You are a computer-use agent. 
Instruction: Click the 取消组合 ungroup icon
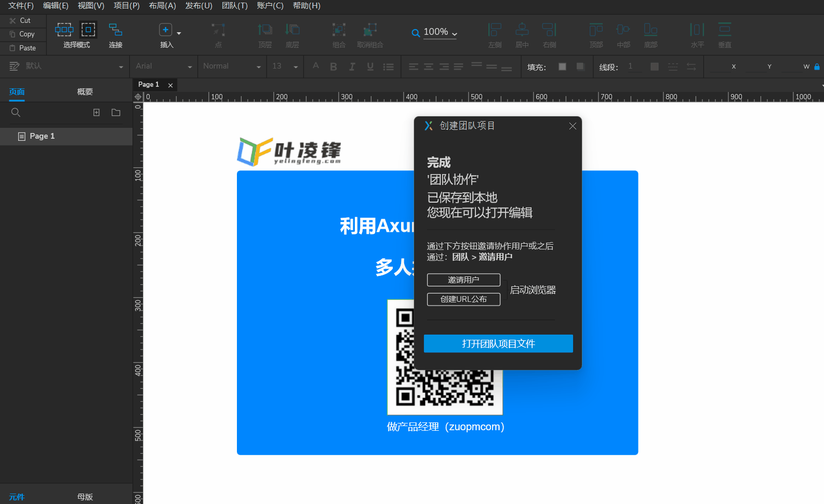point(370,30)
